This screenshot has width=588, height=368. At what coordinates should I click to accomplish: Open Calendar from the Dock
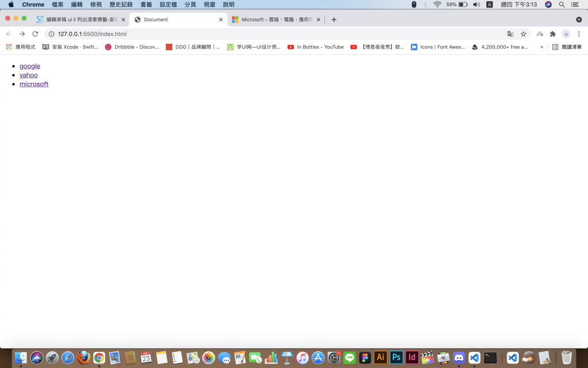coord(146,358)
